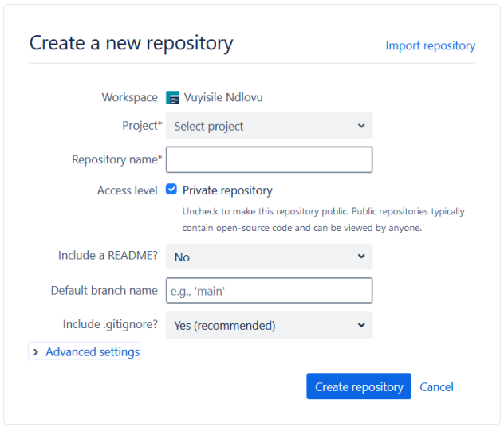Click the Vuyisile Ndlovu workspace name
504x431 pixels.
pos(223,97)
